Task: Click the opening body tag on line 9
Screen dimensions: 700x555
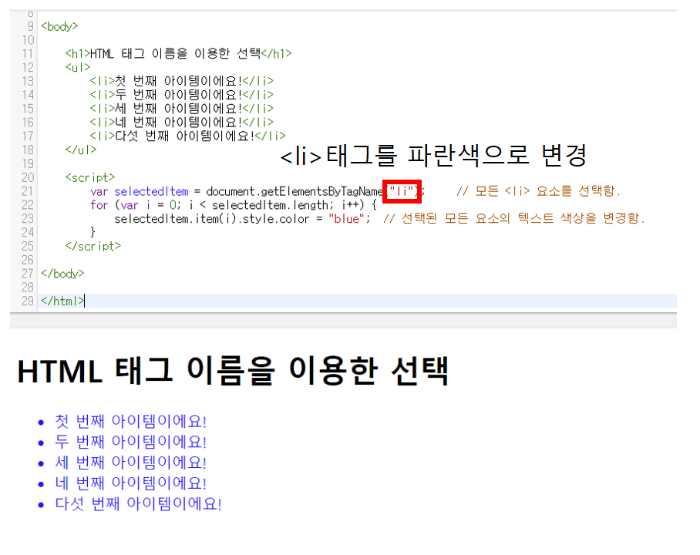Action: pos(59,26)
